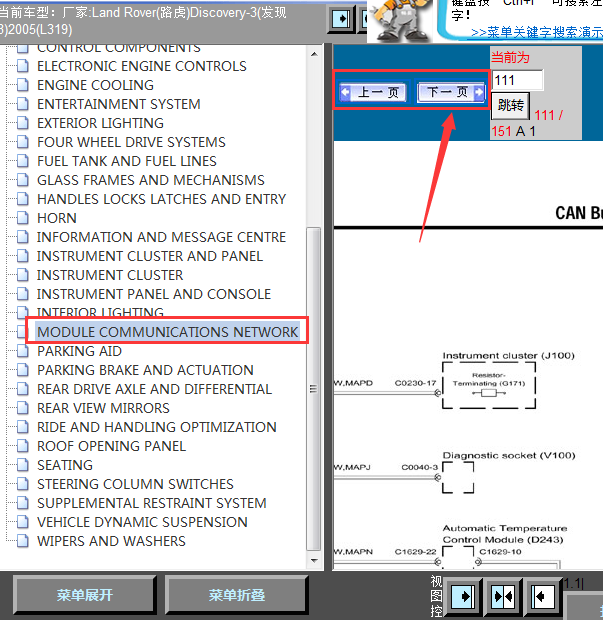Screen dimensions: 603x620
Task: Open REAR DRIVE AXLE AND DIFFERENTIAL
Action: (x=154, y=389)
